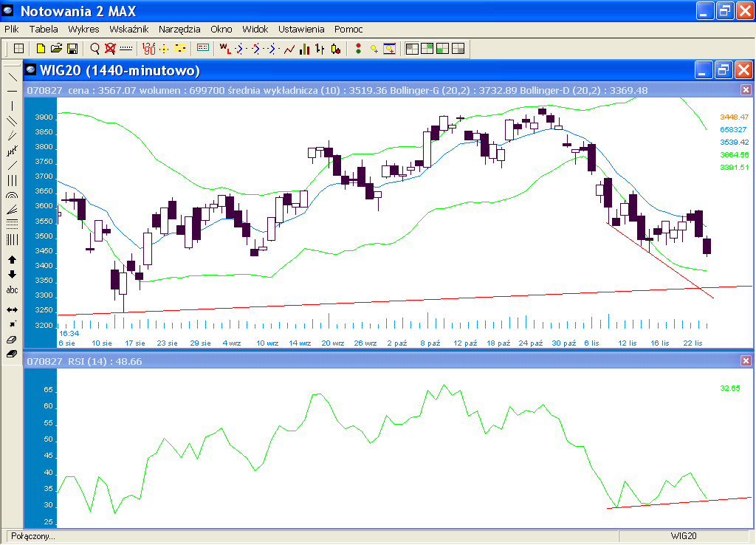Toggle the yellow crosshair cursor icon
Viewport: 756px width, 545px height.
pos(164,49)
